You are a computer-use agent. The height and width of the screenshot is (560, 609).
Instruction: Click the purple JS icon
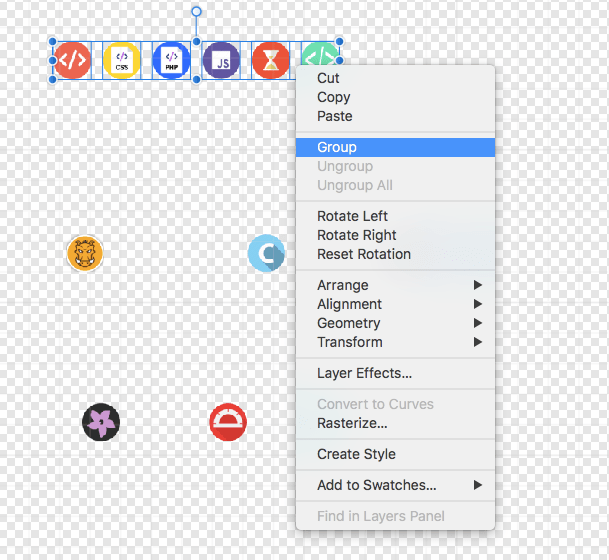click(x=221, y=61)
